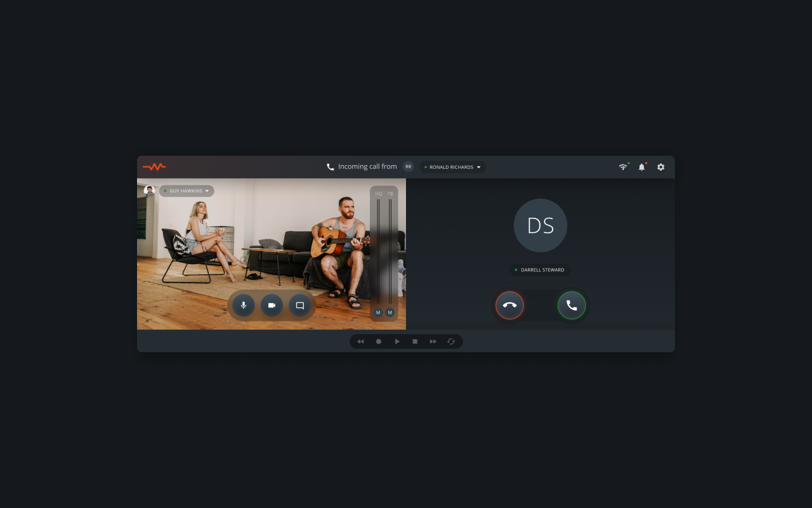Click the screen share icon

tap(300, 305)
